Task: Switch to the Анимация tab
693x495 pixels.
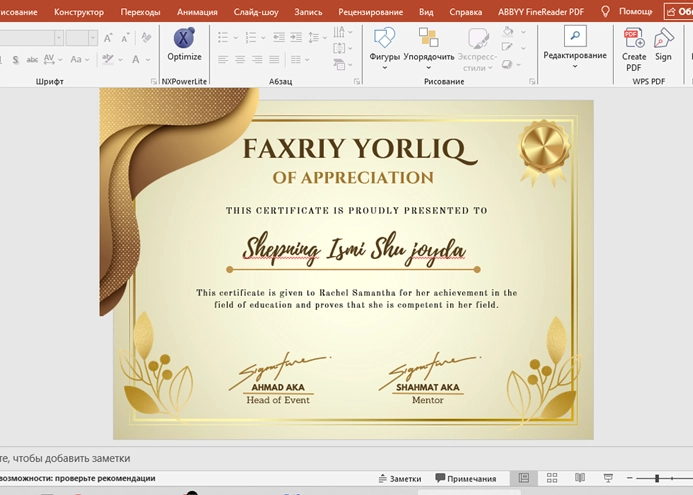Action: (197, 12)
